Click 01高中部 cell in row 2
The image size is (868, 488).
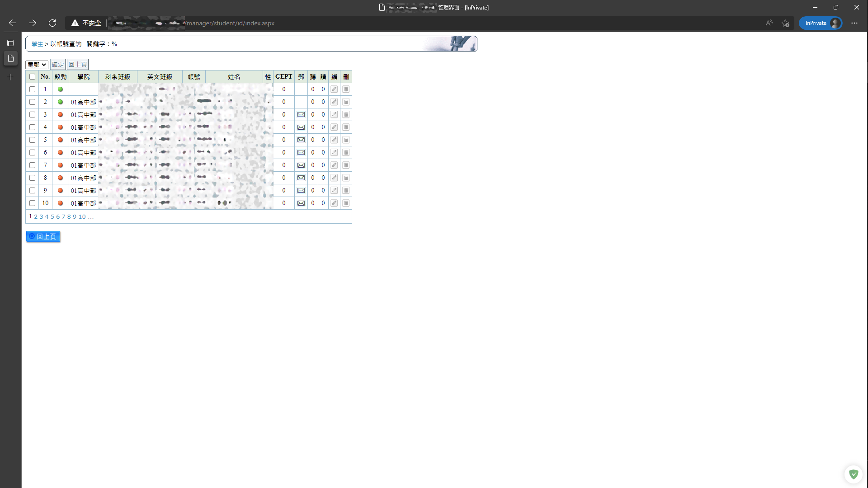click(84, 102)
